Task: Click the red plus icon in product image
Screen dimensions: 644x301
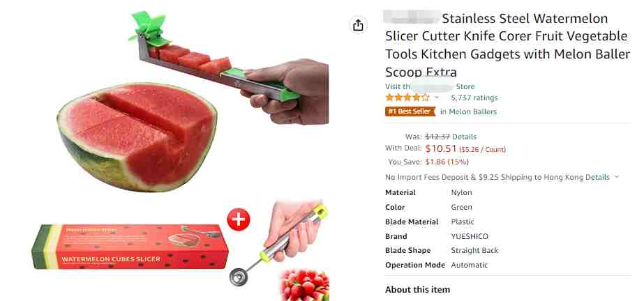Action: (x=238, y=219)
